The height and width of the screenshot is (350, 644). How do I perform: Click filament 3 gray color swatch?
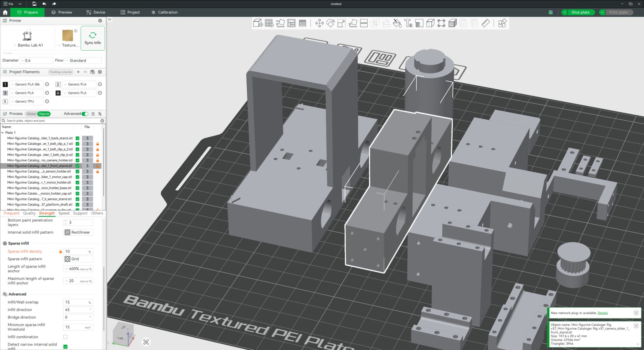point(5,93)
